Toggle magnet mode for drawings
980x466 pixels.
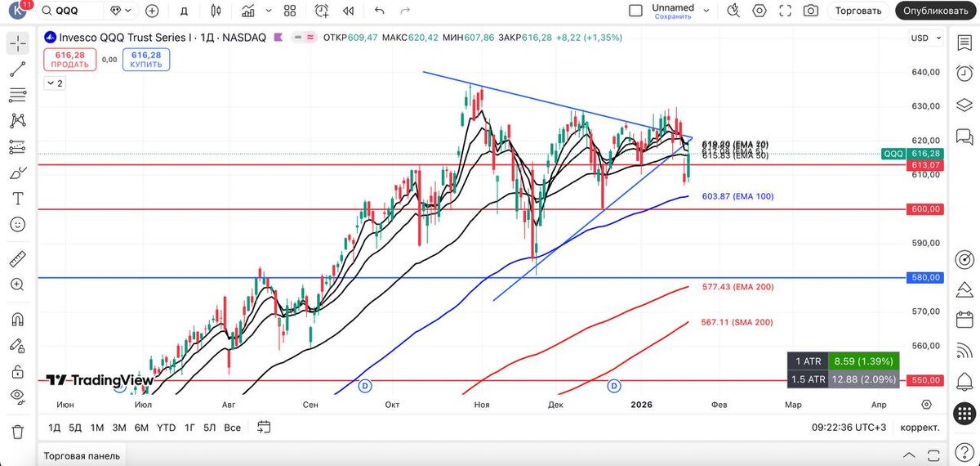[18, 320]
